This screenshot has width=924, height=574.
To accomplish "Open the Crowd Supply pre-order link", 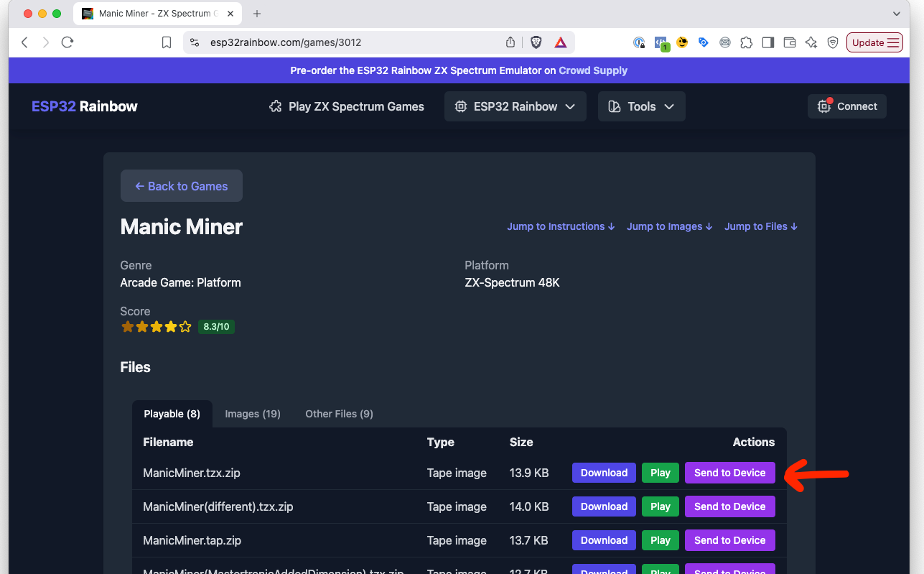I will coord(593,70).
